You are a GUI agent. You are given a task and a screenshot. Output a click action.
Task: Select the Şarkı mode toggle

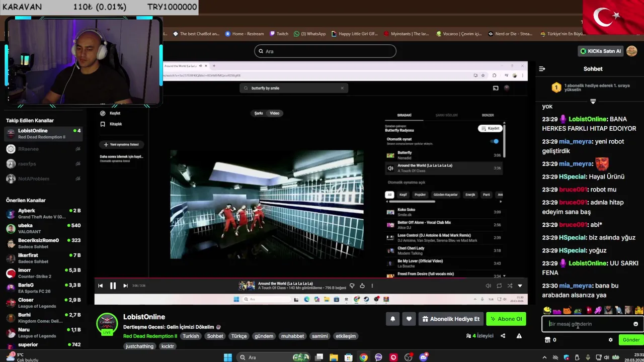[259, 113]
